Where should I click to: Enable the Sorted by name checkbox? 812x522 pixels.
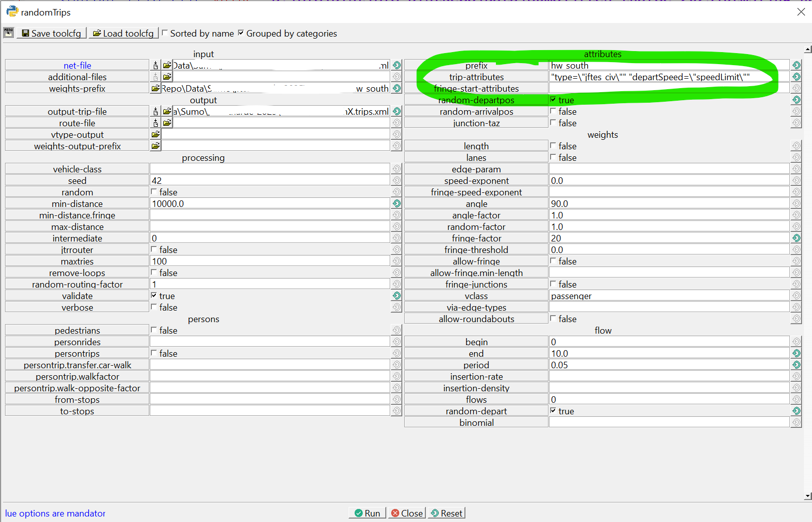point(165,33)
